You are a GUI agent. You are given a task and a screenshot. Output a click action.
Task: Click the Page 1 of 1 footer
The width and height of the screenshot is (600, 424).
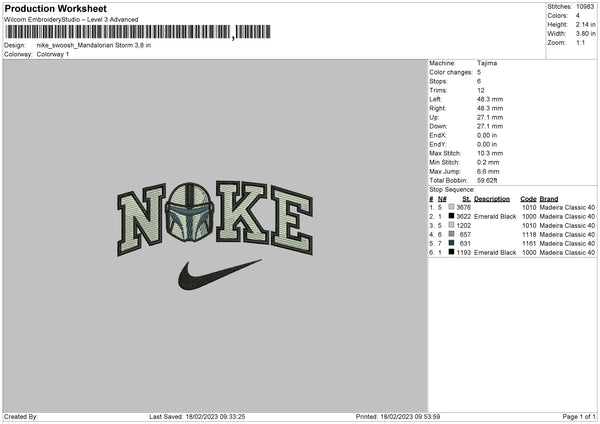point(579,417)
